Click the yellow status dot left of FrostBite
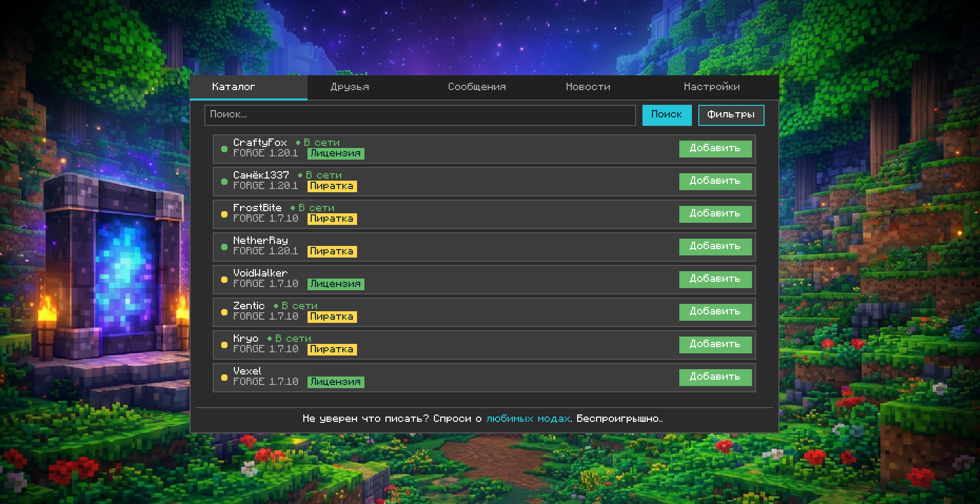Viewport: 980px width, 504px height. (224, 214)
